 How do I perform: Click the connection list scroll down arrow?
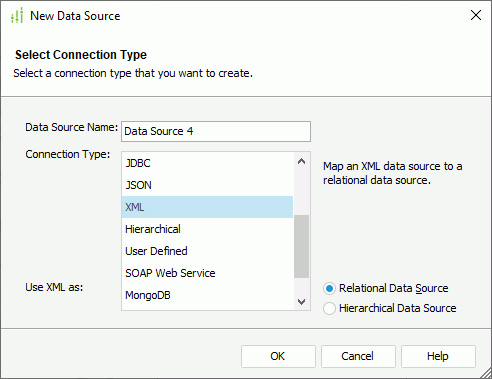[301, 302]
